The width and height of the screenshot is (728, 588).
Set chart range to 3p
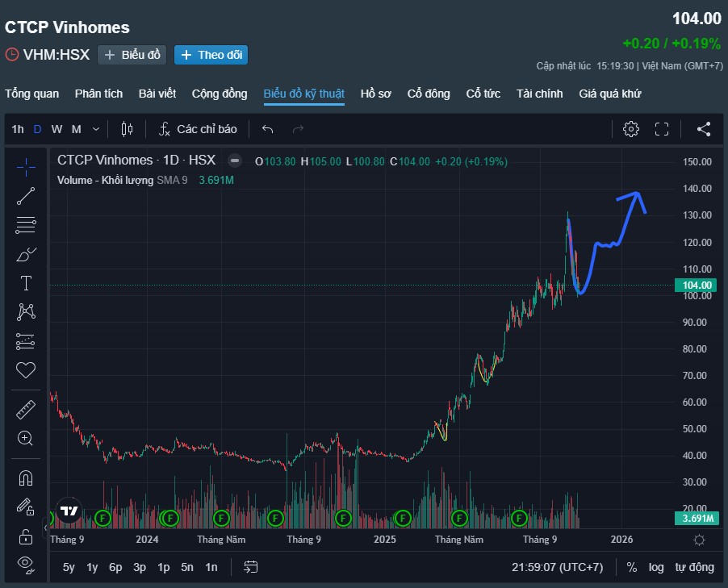[140, 567]
